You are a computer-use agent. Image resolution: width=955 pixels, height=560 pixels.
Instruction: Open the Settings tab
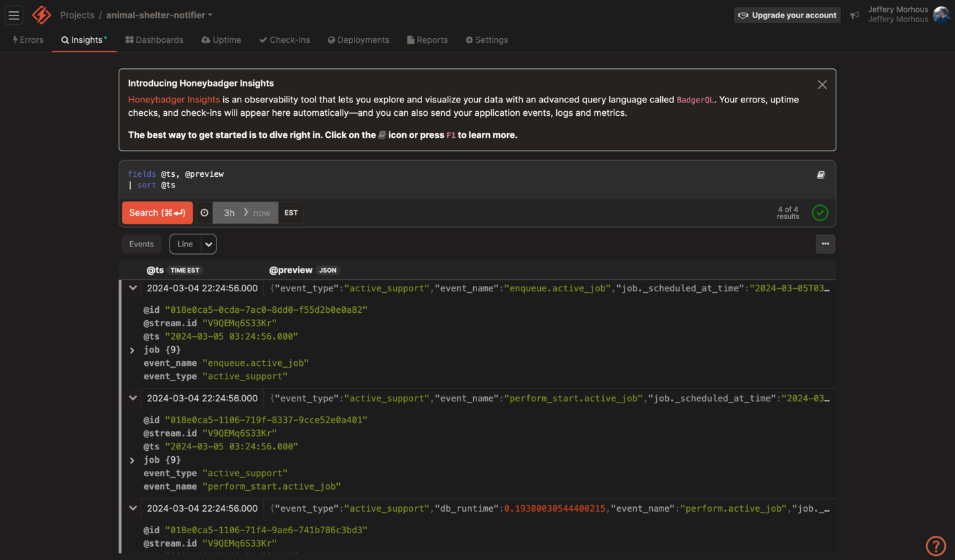[x=487, y=40]
